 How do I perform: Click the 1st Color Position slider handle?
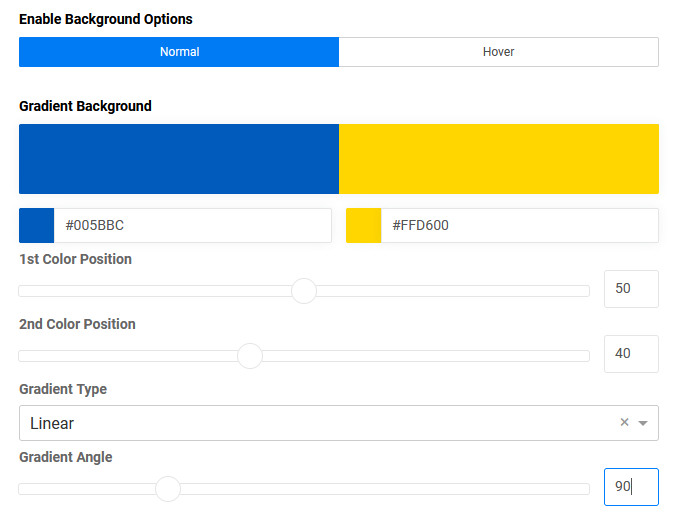click(304, 291)
